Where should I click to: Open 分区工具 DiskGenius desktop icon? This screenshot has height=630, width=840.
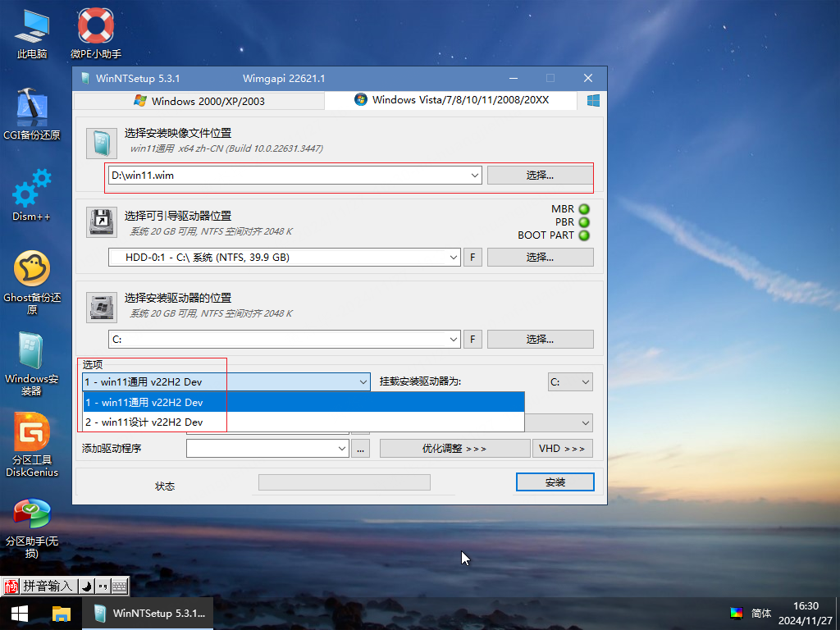[32, 445]
